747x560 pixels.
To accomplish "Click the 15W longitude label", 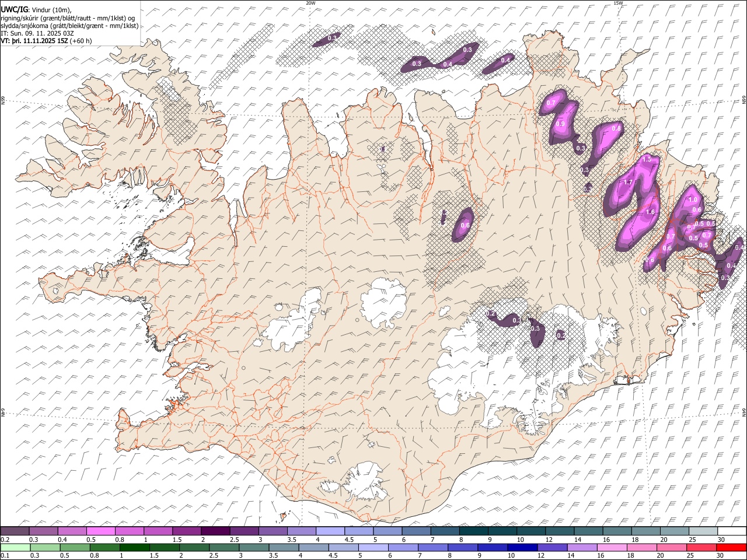I will 618,3.
